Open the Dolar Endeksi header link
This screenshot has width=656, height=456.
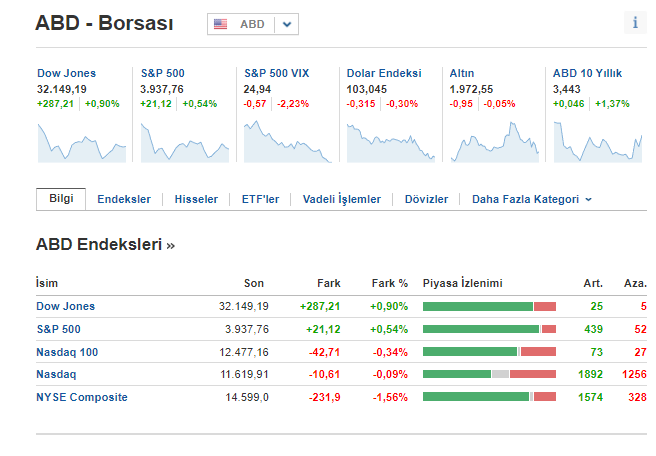384,73
